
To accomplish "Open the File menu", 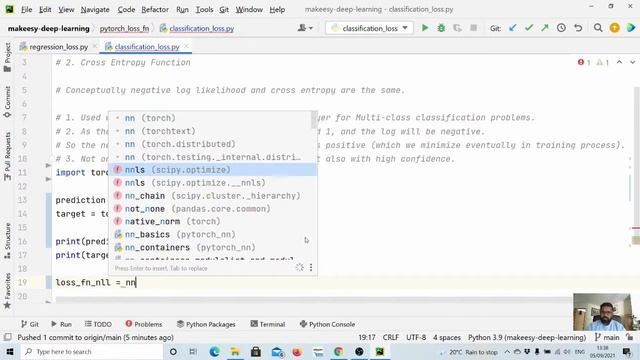I will 27,9.
